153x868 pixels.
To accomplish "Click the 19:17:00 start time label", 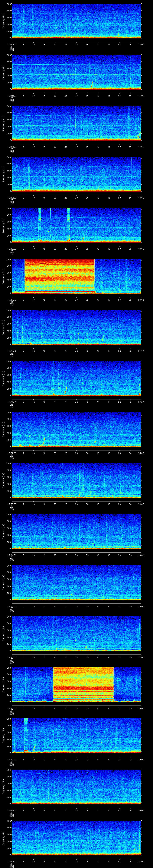I will click(x=12, y=198).
